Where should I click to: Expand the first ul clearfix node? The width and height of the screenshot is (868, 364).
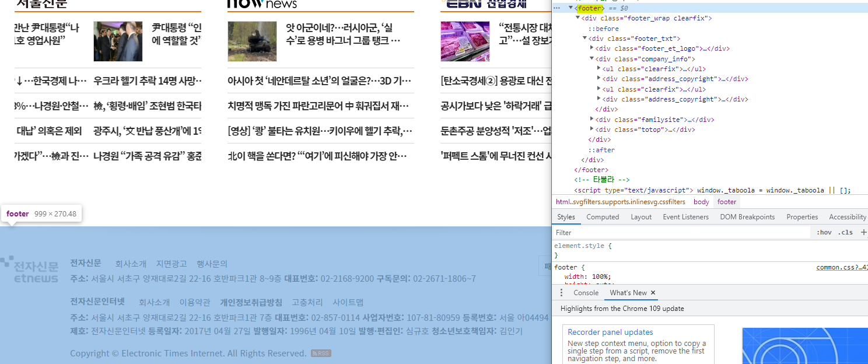pos(598,69)
